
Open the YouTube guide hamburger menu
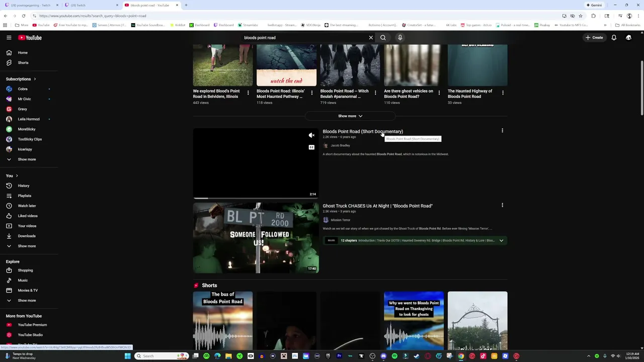pyautogui.click(x=9, y=38)
